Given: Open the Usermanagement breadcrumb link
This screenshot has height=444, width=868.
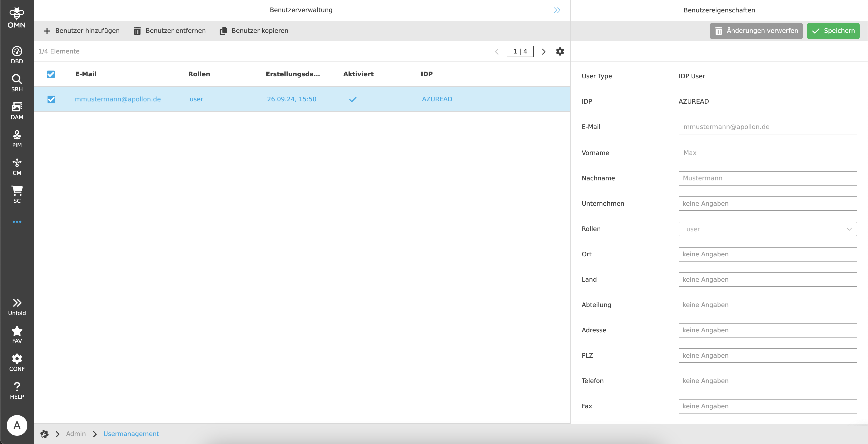Looking at the screenshot, I should coord(131,434).
